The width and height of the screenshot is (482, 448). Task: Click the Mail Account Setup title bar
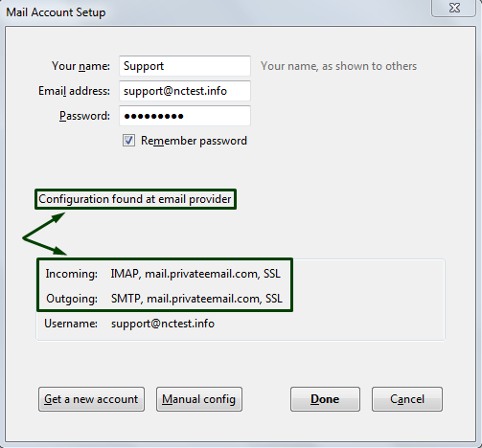click(x=218, y=12)
